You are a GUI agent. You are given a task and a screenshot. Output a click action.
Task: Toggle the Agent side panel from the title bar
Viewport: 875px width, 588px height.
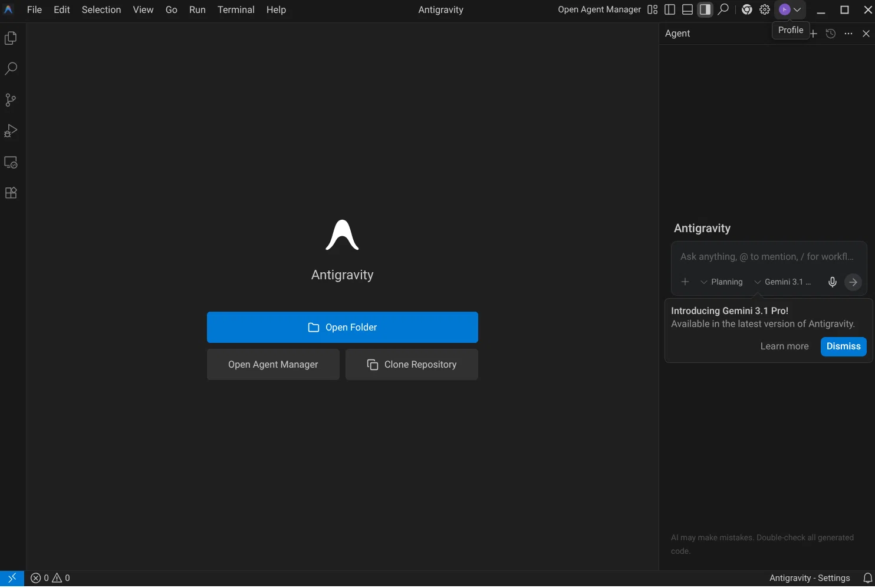[x=705, y=9]
